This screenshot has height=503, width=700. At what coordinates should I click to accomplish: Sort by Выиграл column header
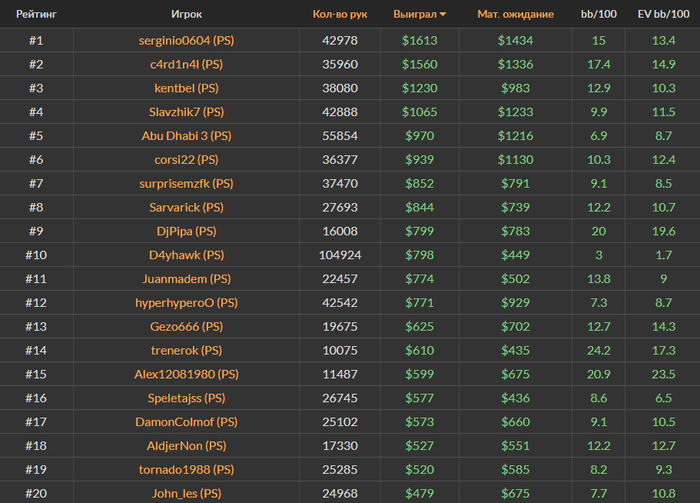[x=415, y=14]
